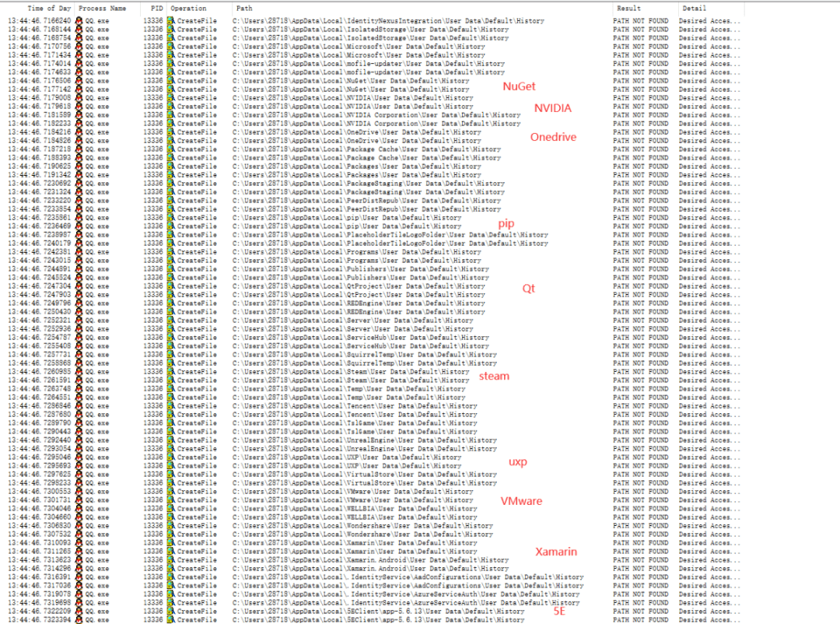This screenshot has width=840, height=624.
Task: Select QQ icon in the 13:44:46.7190625 Packages row
Action: [79, 167]
